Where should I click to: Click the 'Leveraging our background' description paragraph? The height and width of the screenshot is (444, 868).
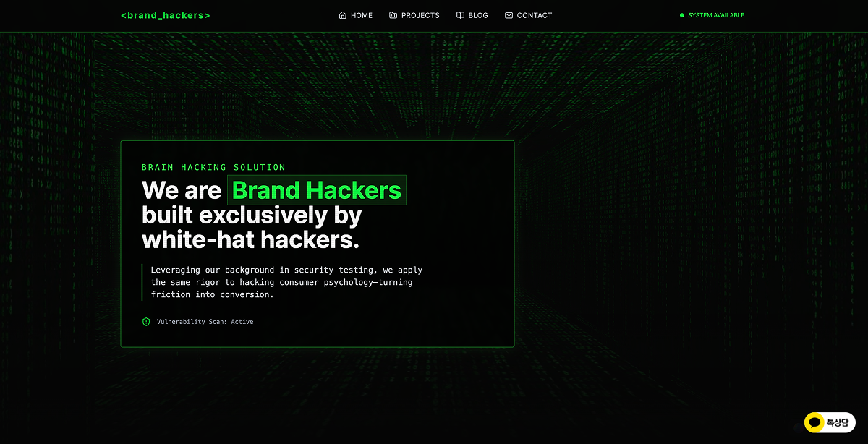point(287,282)
